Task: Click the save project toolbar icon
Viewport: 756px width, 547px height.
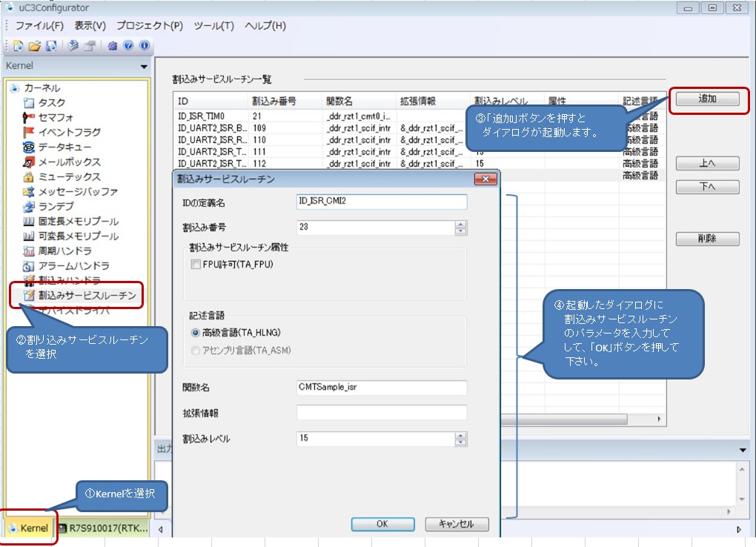Action: pyautogui.click(x=51, y=46)
